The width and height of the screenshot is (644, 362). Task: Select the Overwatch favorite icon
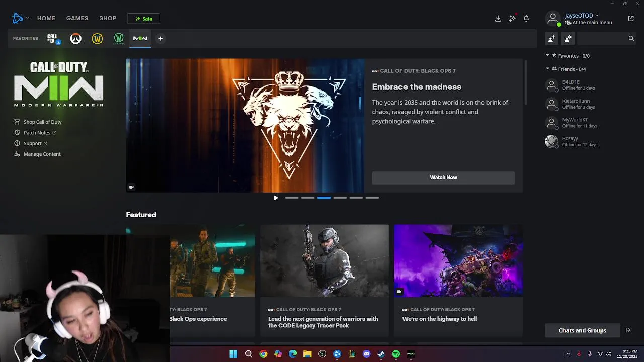tap(75, 39)
